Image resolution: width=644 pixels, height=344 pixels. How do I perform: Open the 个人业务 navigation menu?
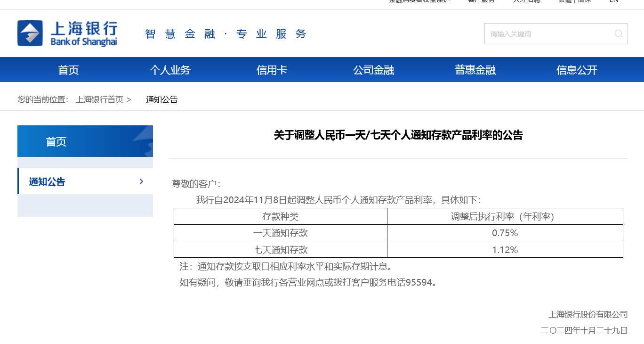(170, 70)
